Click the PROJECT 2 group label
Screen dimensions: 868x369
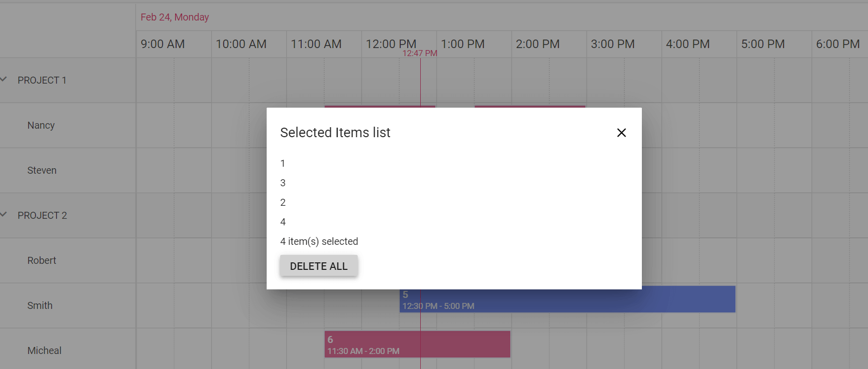point(42,215)
